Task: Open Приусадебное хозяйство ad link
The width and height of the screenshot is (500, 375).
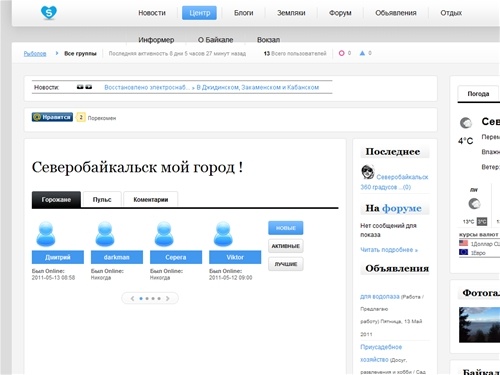Action: tap(381, 353)
